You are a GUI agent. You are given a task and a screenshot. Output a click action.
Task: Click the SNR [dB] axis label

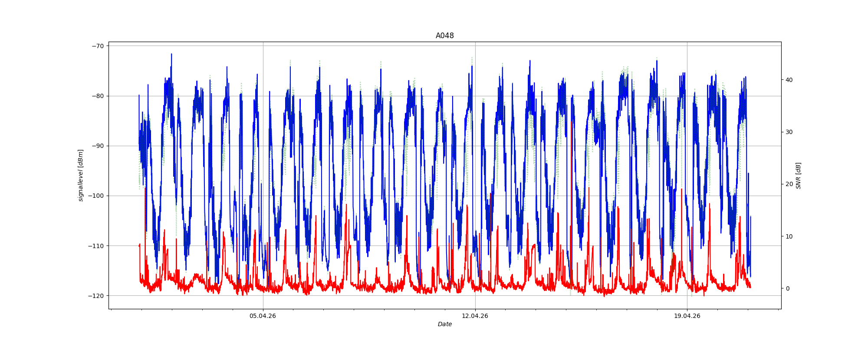coord(798,175)
